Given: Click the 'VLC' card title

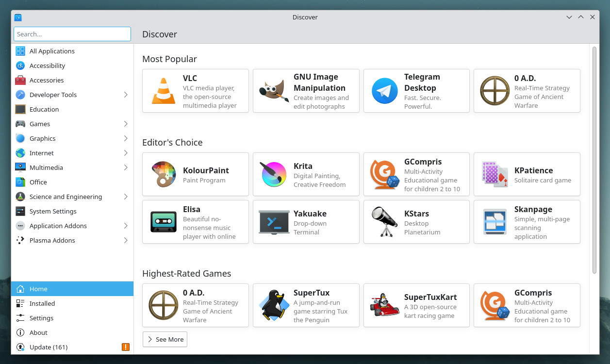Looking at the screenshot, I should [190, 78].
